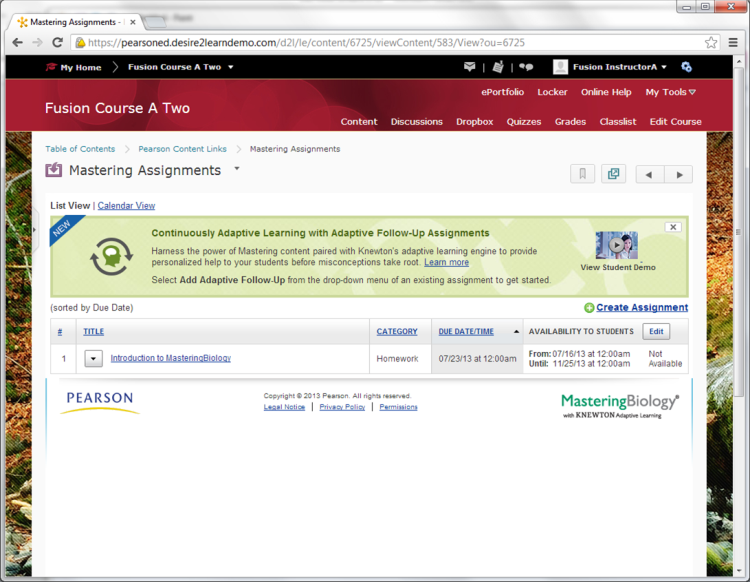Go to the next content topic arrow

pos(679,174)
